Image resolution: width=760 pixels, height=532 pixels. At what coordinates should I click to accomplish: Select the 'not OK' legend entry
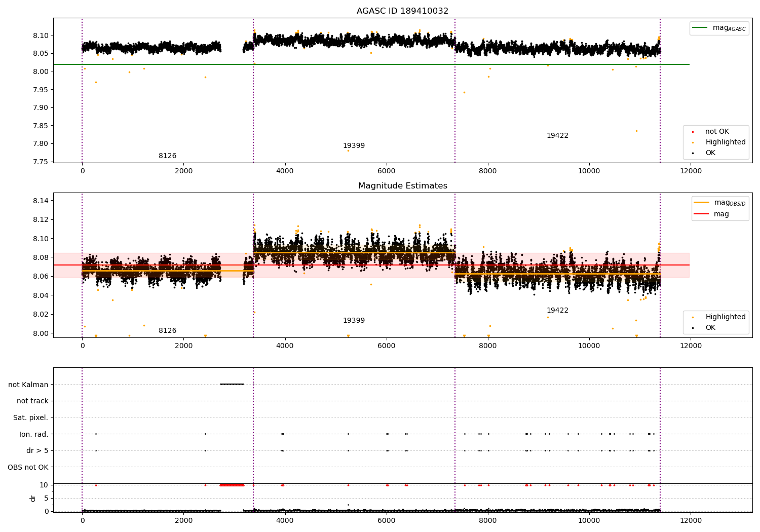(x=717, y=132)
